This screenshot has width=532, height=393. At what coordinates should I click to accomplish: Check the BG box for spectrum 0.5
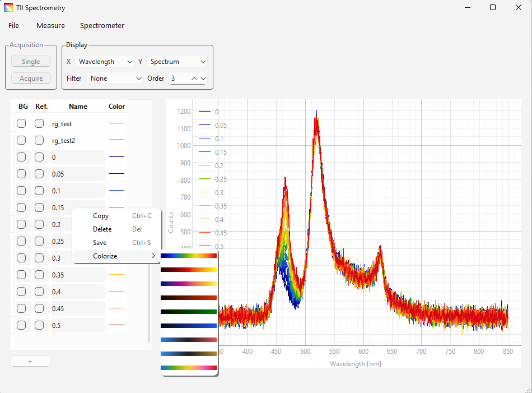21,325
